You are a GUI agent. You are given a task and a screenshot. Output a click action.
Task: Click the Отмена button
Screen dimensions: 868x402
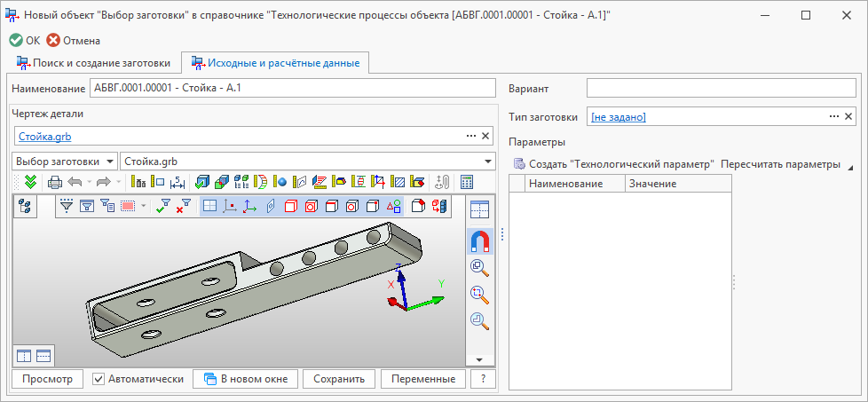(x=74, y=41)
